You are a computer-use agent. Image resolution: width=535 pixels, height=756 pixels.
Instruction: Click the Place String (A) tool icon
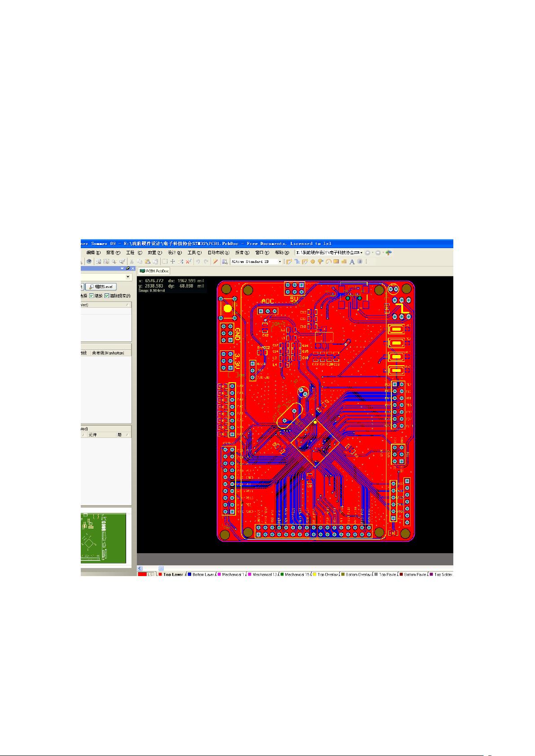[352, 262]
